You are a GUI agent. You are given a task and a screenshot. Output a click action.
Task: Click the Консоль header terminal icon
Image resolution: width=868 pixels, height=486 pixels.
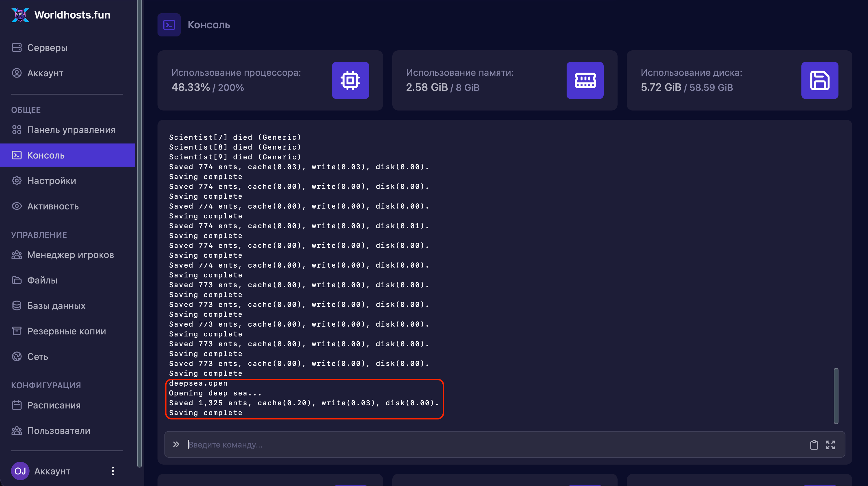click(x=169, y=25)
